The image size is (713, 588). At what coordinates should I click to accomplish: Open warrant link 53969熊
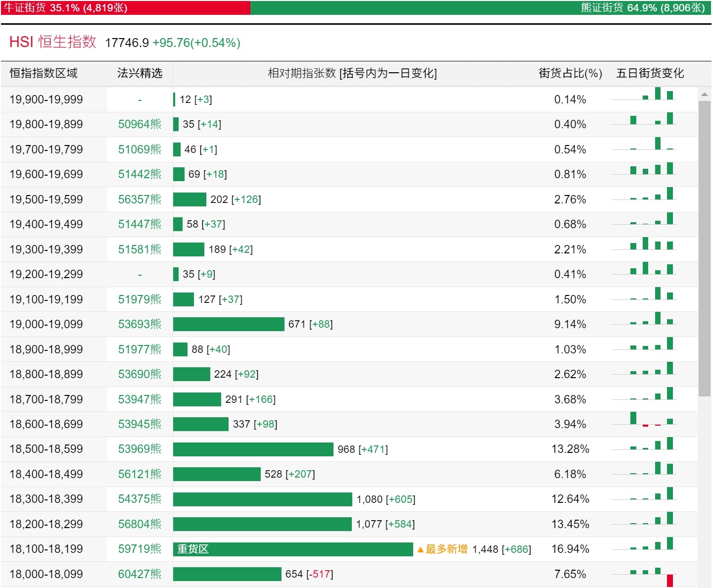click(140, 449)
